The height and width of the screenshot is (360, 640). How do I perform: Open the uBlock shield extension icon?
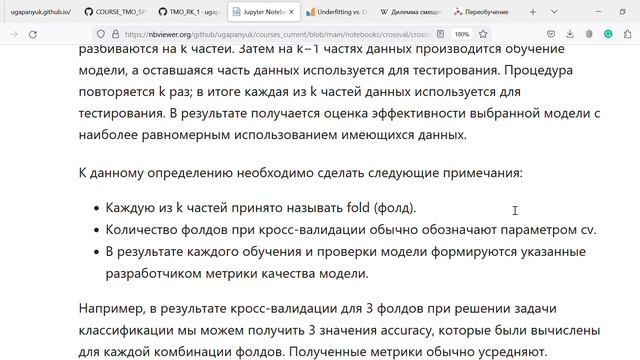[589, 34]
